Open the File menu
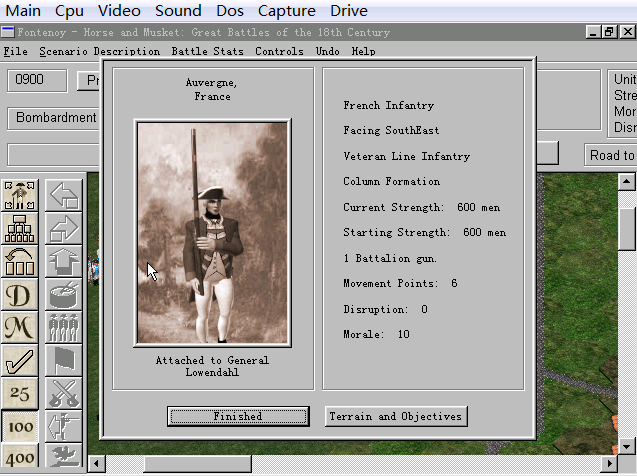Screen dimensions: 637x476 (x=15, y=51)
